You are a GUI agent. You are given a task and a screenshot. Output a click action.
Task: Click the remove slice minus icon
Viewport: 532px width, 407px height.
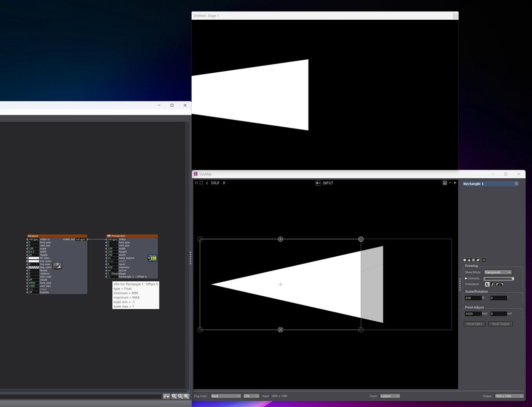[484, 260]
